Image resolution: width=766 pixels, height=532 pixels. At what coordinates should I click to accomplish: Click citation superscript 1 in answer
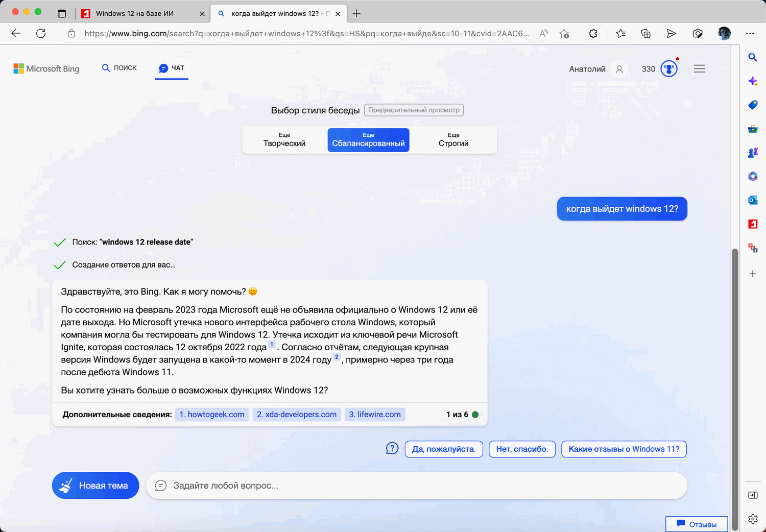(x=272, y=345)
